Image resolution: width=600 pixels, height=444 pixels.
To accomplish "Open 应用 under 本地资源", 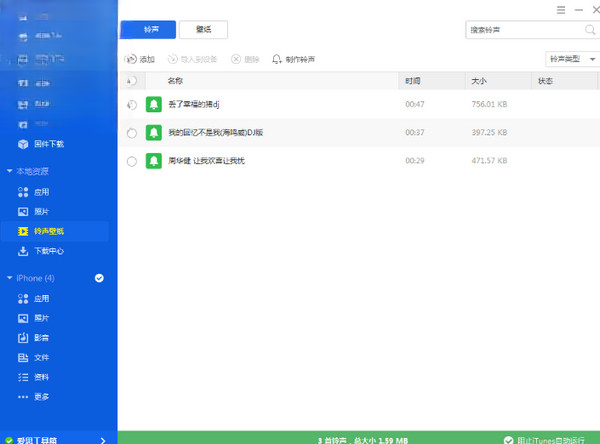I will (34, 192).
